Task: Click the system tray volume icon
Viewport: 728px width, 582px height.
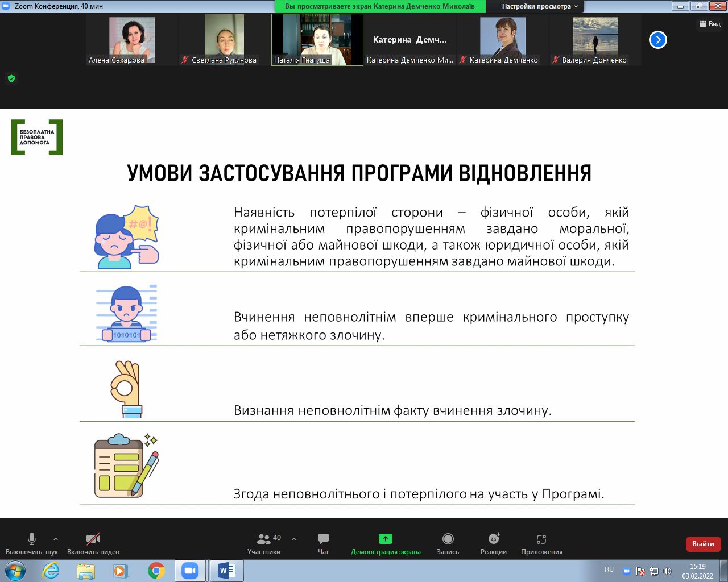Action: [667, 571]
